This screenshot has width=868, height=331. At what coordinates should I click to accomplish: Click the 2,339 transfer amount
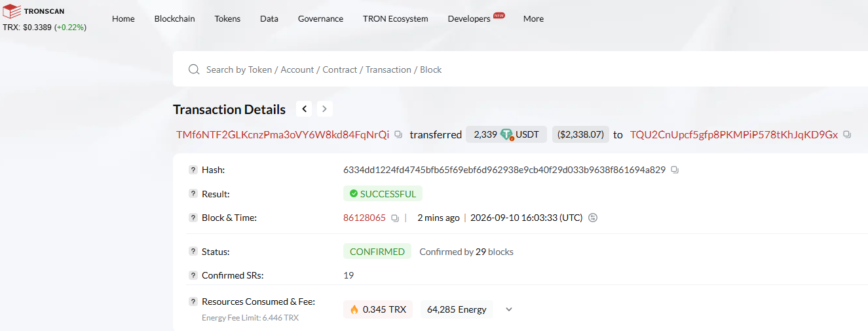tap(485, 134)
